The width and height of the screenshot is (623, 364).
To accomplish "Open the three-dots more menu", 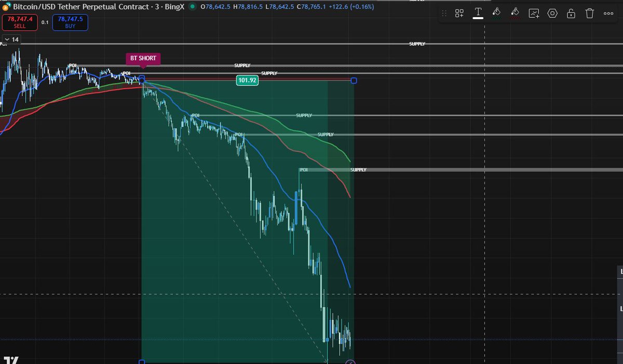I will click(608, 14).
